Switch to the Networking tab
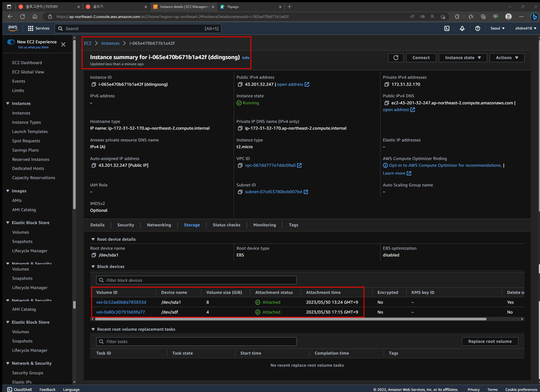Screen dimensions: 540x392 [159, 225]
